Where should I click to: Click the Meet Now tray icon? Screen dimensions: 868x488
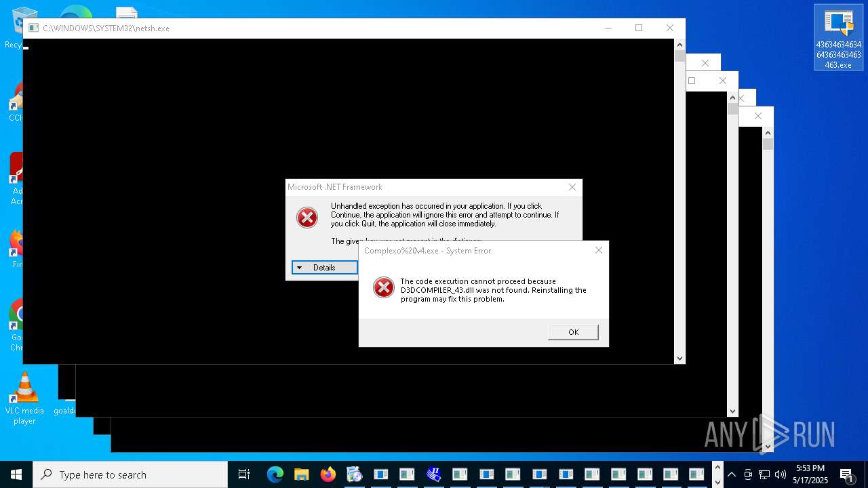(748, 474)
